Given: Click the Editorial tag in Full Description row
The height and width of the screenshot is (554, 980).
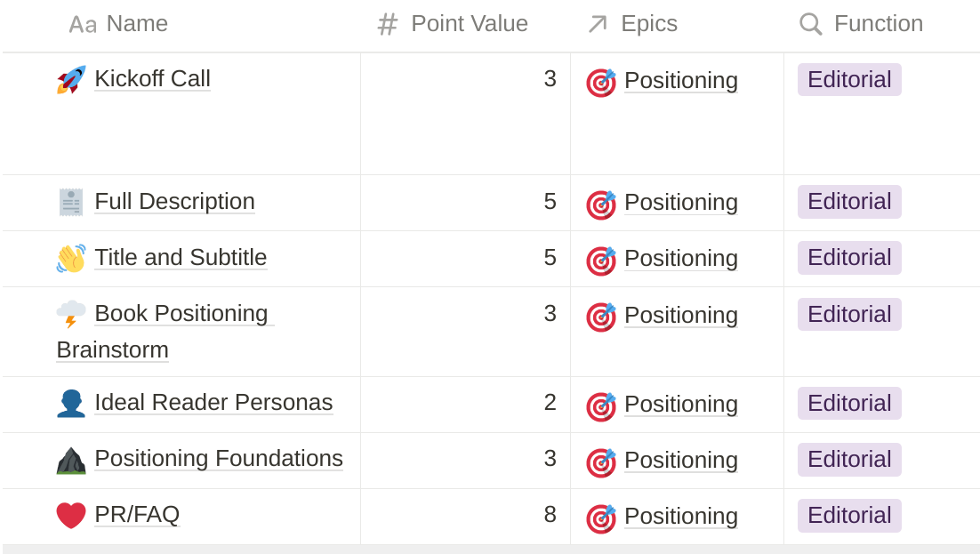Looking at the screenshot, I should tap(849, 202).
